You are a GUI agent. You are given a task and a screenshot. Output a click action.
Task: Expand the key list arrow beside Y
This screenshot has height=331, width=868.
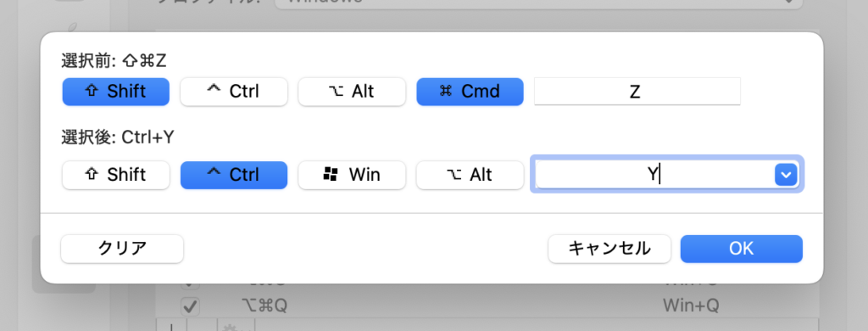786,175
